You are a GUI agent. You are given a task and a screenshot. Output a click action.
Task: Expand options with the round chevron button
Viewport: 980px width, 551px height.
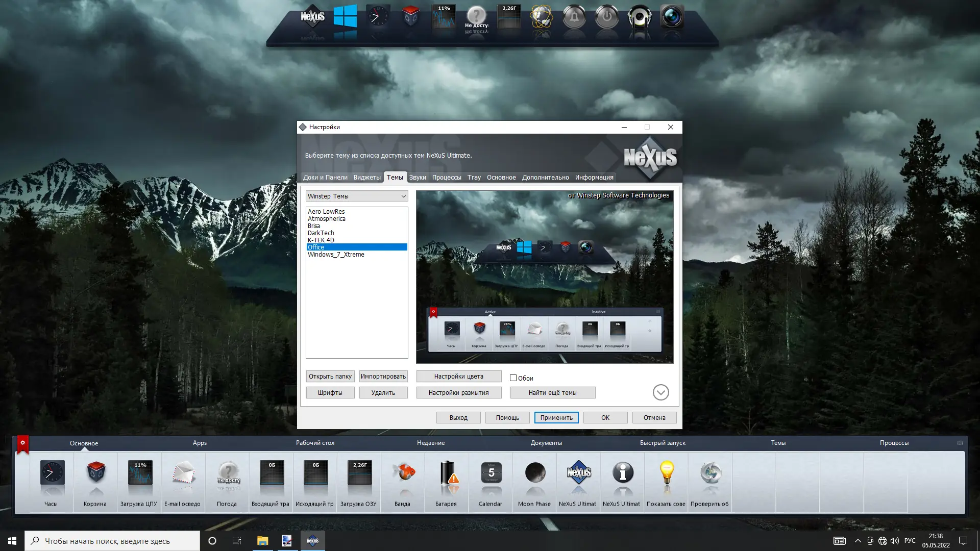tap(660, 392)
